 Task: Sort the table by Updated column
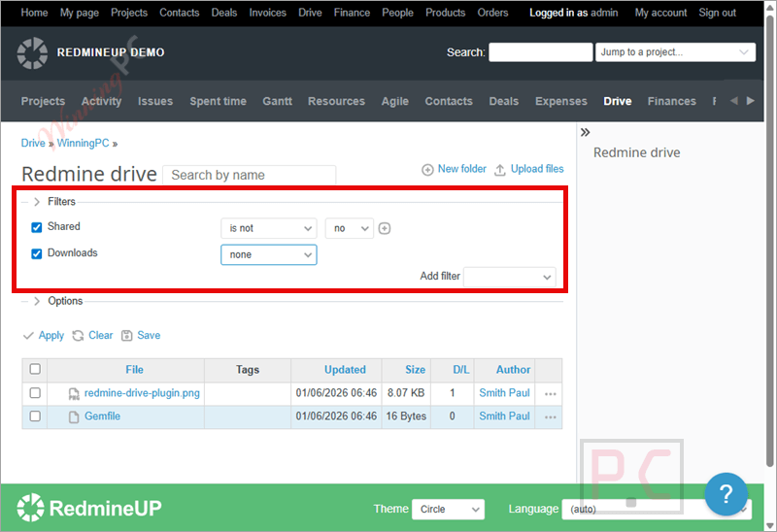pyautogui.click(x=345, y=370)
